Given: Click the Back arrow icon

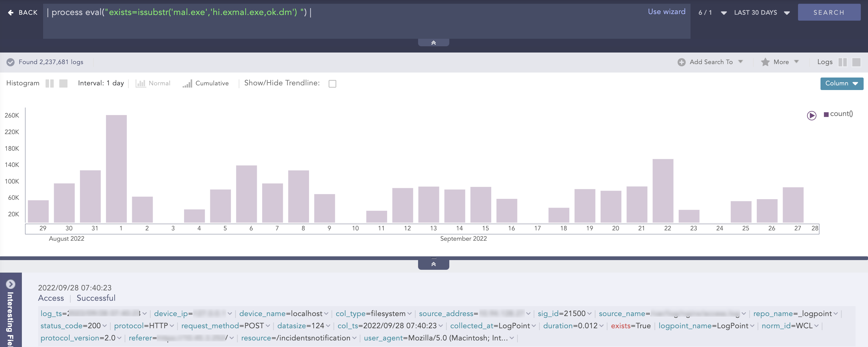Looking at the screenshot, I should pyautogui.click(x=11, y=13).
